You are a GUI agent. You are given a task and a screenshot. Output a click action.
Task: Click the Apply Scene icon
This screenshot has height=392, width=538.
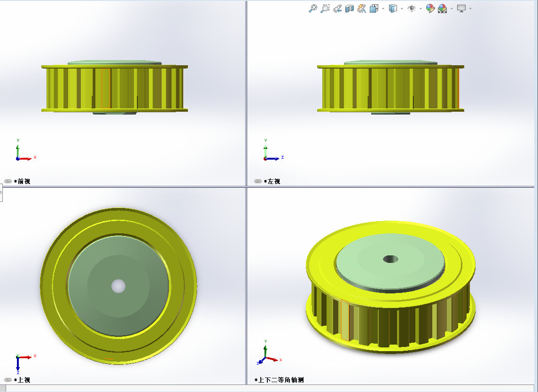(x=443, y=8)
